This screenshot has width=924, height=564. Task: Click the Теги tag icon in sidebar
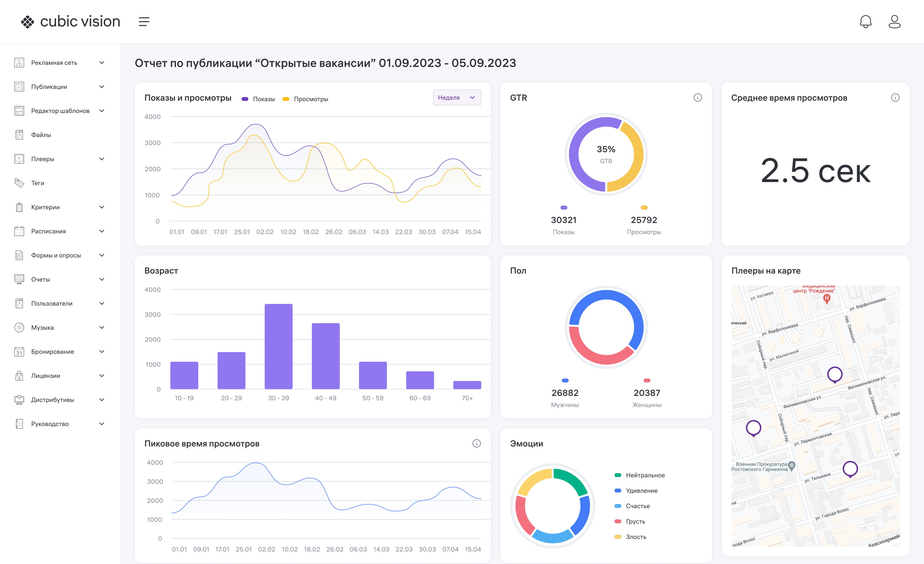[19, 183]
